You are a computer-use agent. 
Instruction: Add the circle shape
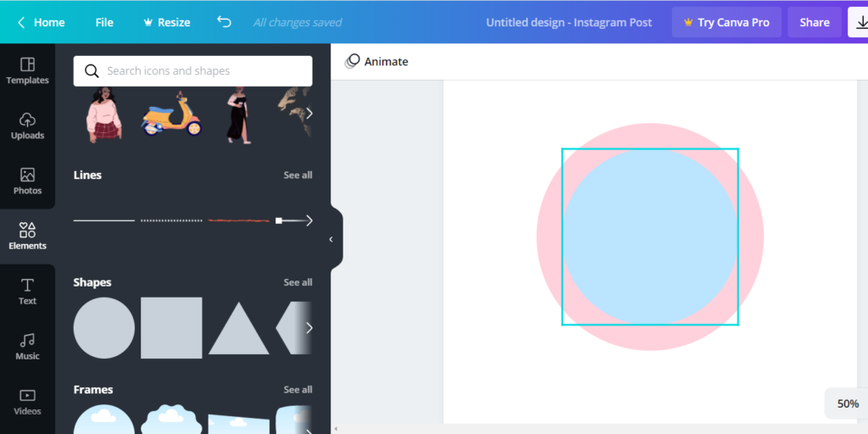[x=104, y=328]
